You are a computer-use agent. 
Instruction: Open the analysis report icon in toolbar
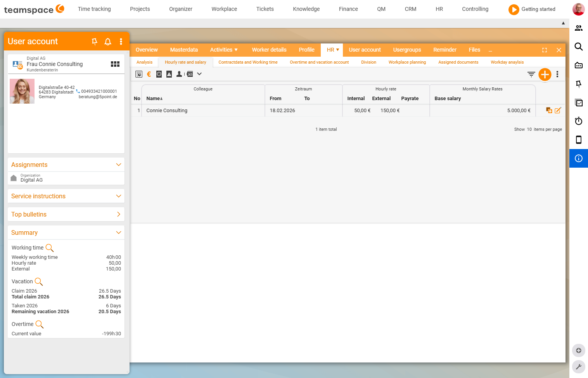(x=139, y=74)
